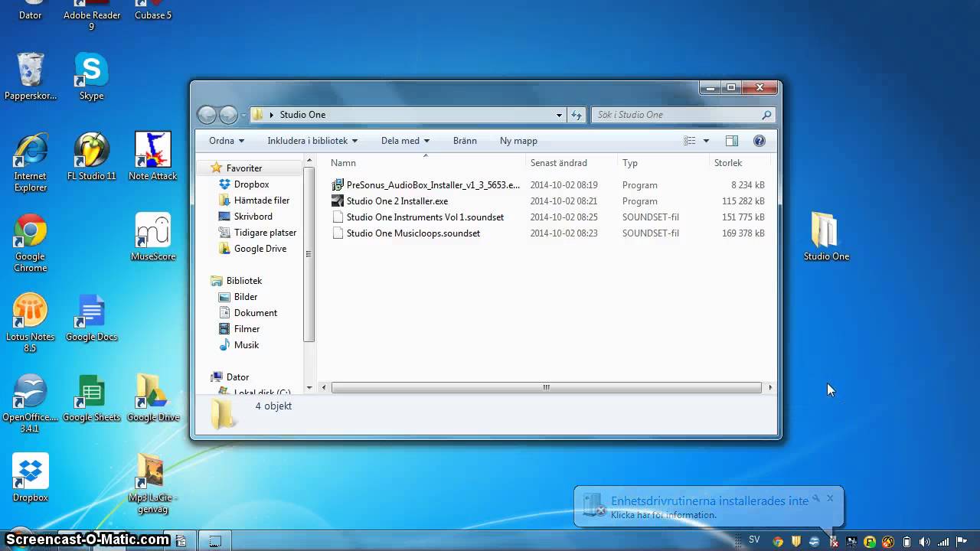Toggle the preview pane button
980x551 pixels.
[x=731, y=141]
